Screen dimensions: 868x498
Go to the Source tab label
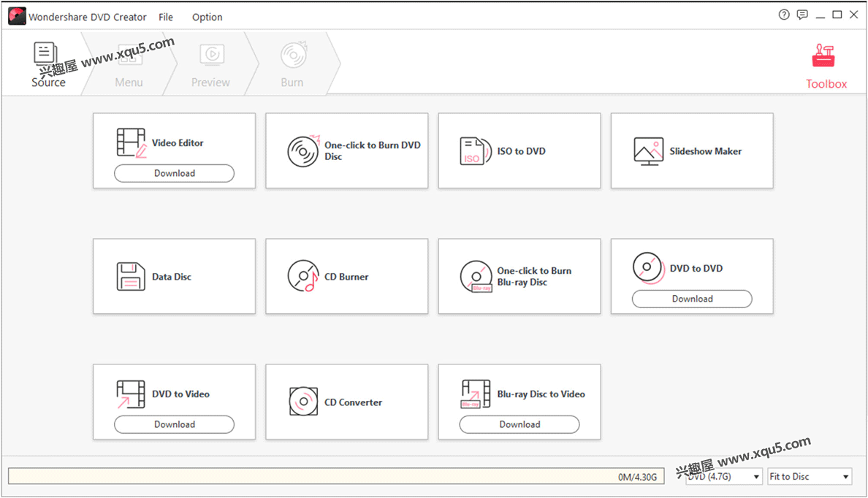tap(48, 83)
